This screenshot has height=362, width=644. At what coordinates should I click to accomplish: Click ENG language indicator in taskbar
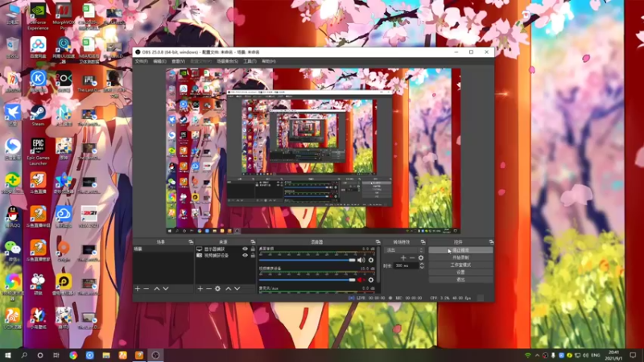(x=595, y=355)
